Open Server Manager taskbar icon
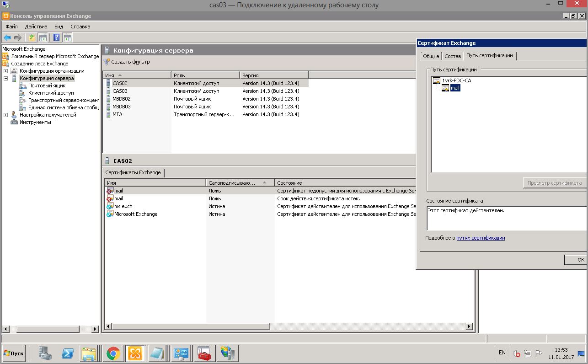The image size is (588, 364). [46, 353]
